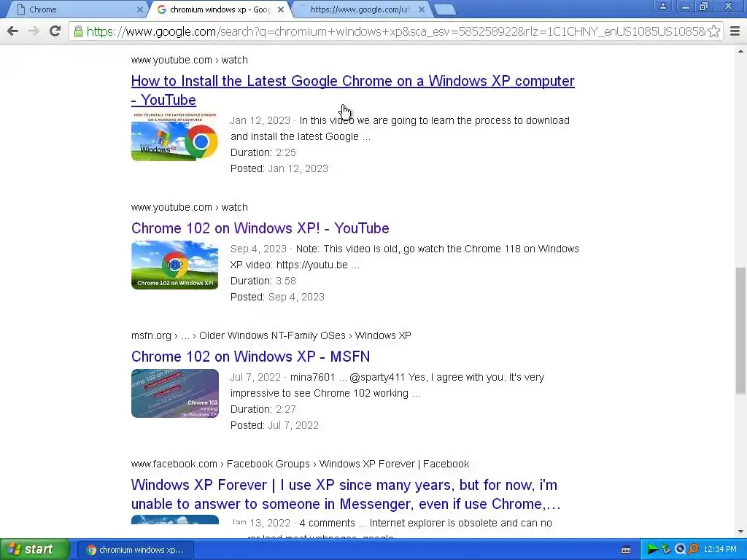Click the 'Duration: 2:25' text

(x=263, y=152)
